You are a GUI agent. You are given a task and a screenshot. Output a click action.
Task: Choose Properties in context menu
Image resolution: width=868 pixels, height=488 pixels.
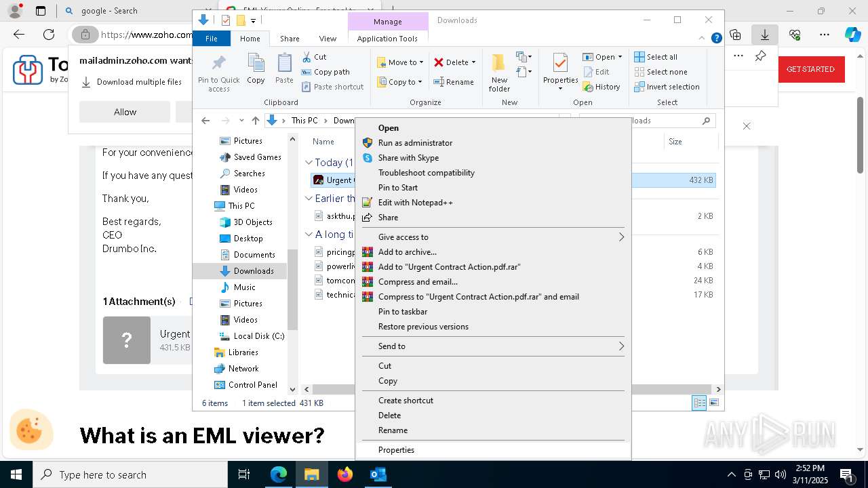493,450
